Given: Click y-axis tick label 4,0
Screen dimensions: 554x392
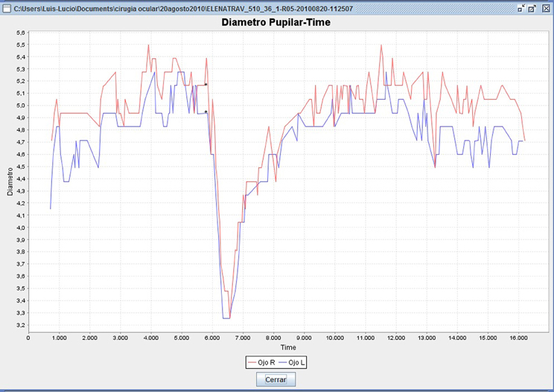Looking at the screenshot, I should click(x=21, y=228).
